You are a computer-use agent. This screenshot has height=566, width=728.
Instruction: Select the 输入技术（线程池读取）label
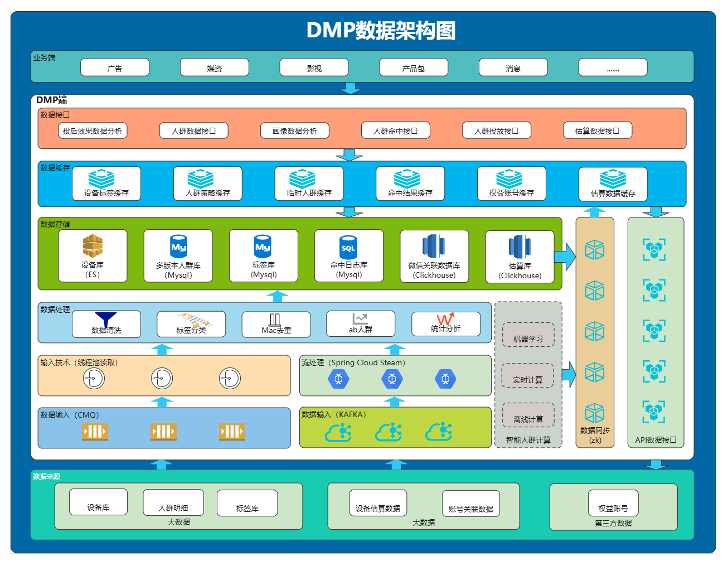79,362
